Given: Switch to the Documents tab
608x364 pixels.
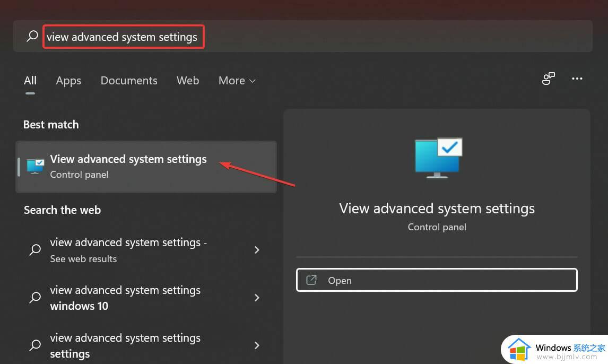Looking at the screenshot, I should pos(129,80).
